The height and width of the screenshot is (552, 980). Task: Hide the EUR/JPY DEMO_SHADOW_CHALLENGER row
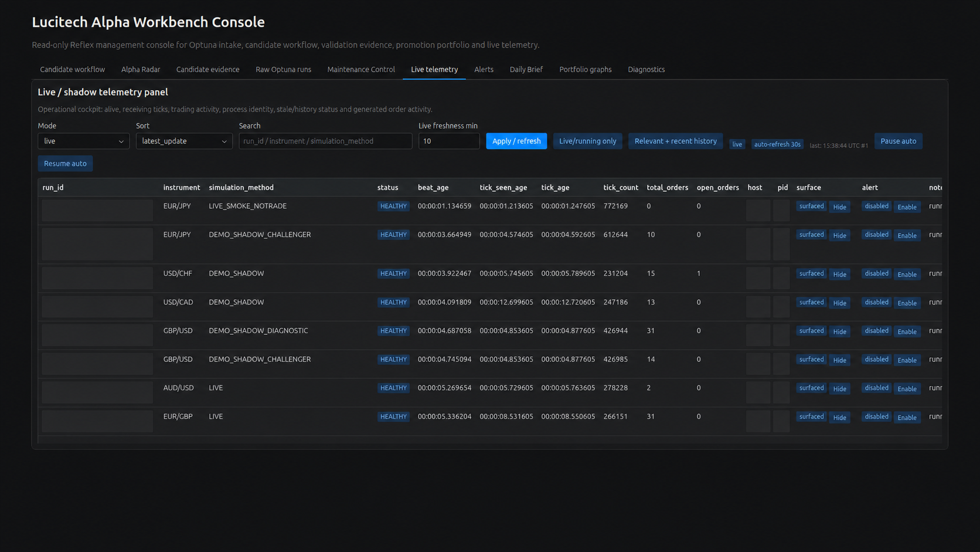pos(839,235)
